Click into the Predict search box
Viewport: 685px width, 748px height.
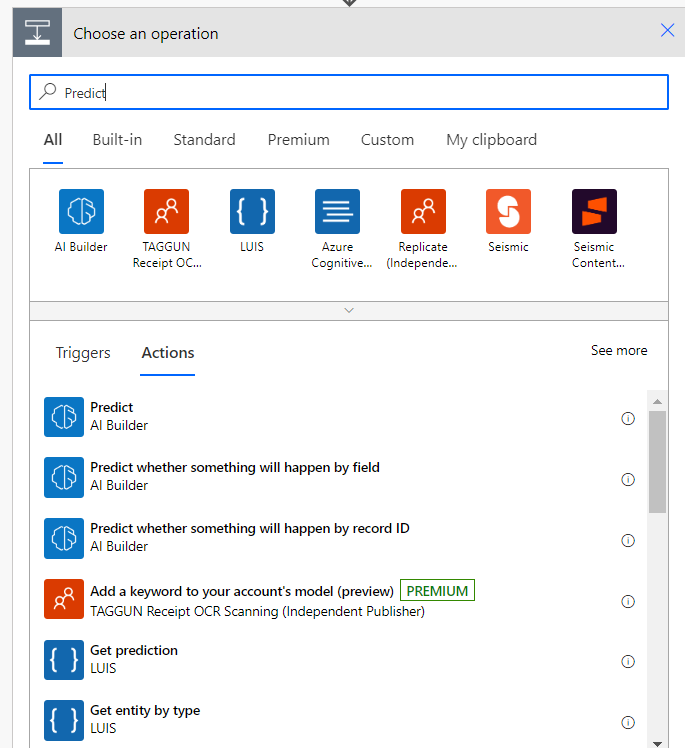349,92
